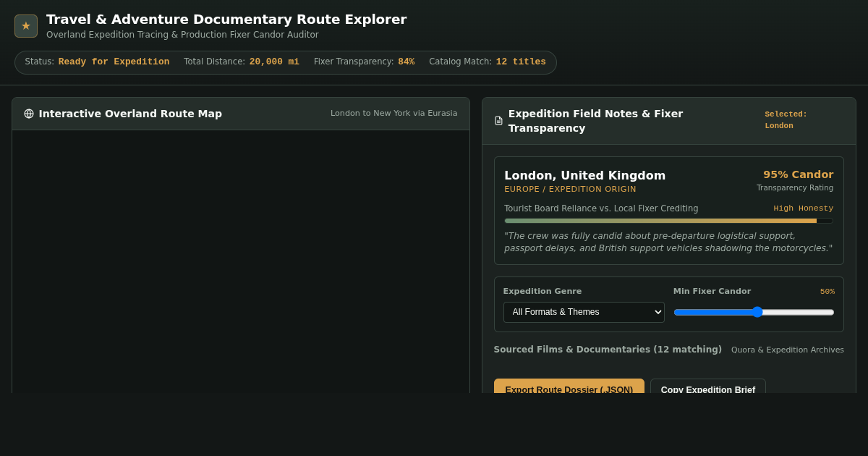Export Route Dossier as JSON
The width and height of the screenshot is (868, 456).
point(569,386)
